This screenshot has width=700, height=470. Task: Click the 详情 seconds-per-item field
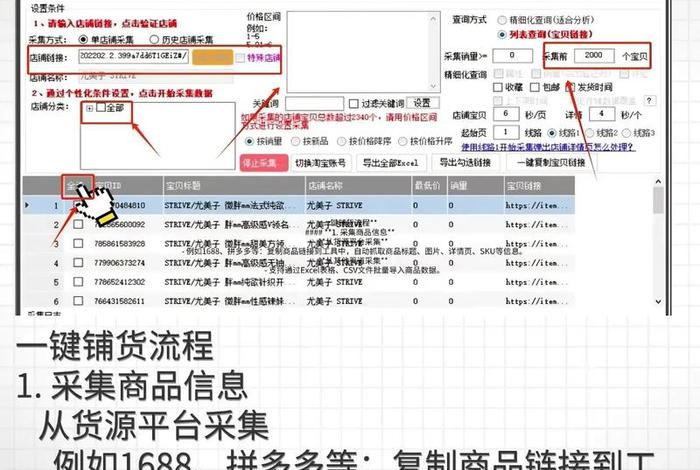coord(602,114)
